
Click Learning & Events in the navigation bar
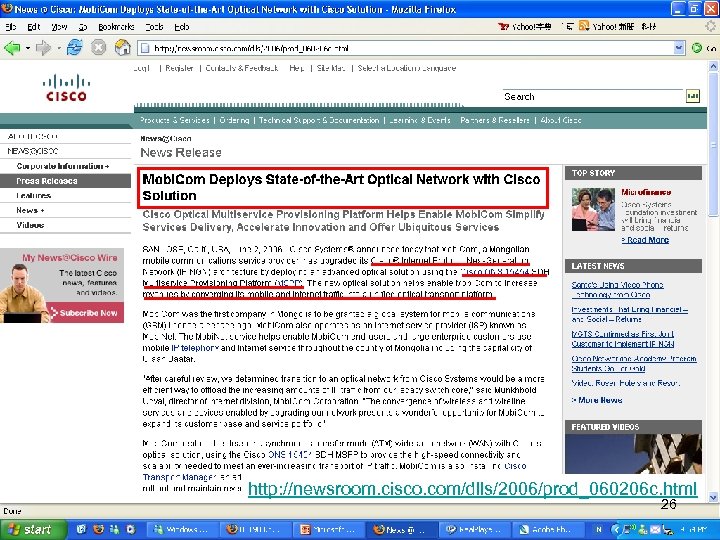420,120
